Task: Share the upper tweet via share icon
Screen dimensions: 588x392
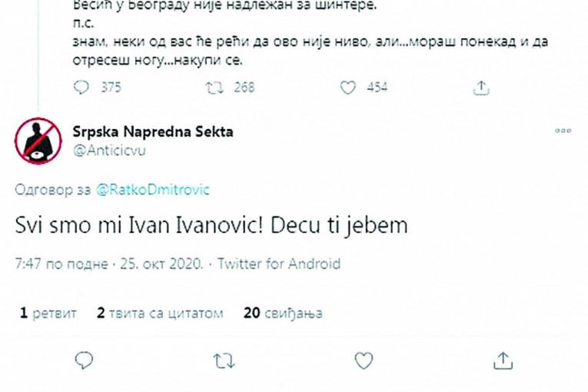Action: (x=481, y=88)
